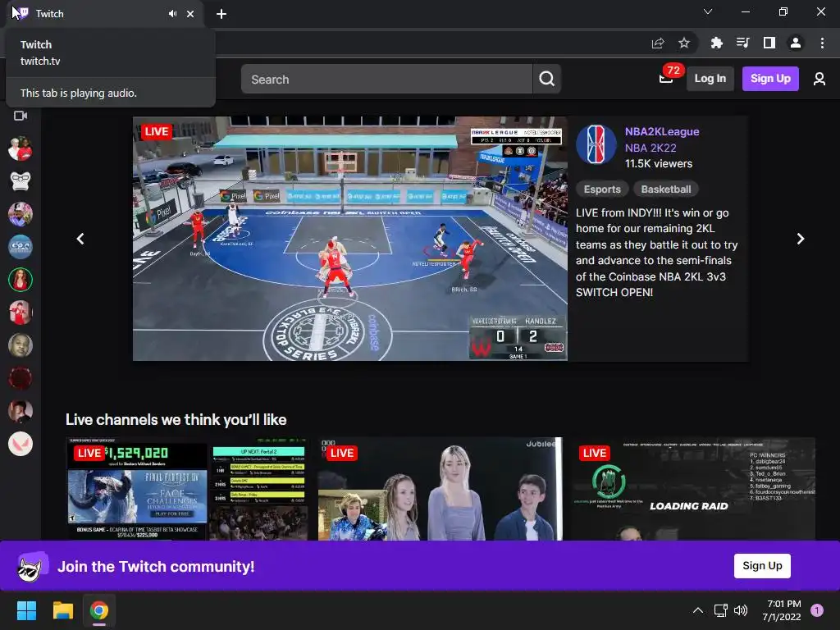Go to next featured stream in carousel
Viewport: 840px width, 630px height.
coord(801,239)
